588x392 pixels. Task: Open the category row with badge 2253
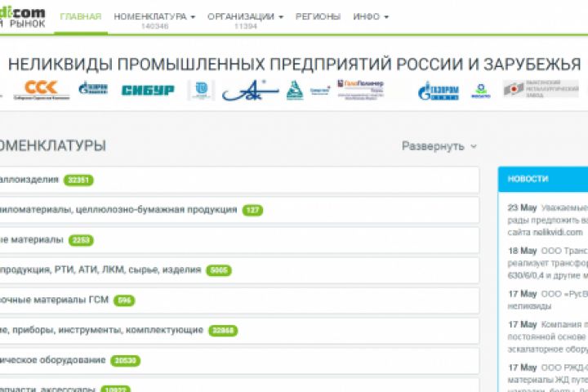[x=239, y=240]
